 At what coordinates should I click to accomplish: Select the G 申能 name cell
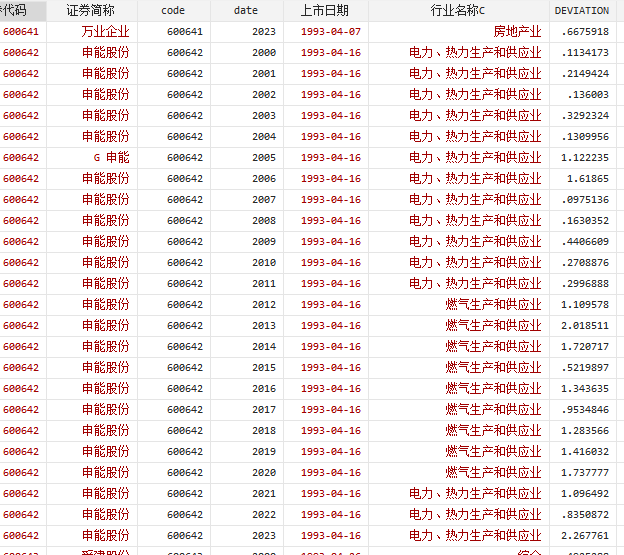[x=111, y=158]
